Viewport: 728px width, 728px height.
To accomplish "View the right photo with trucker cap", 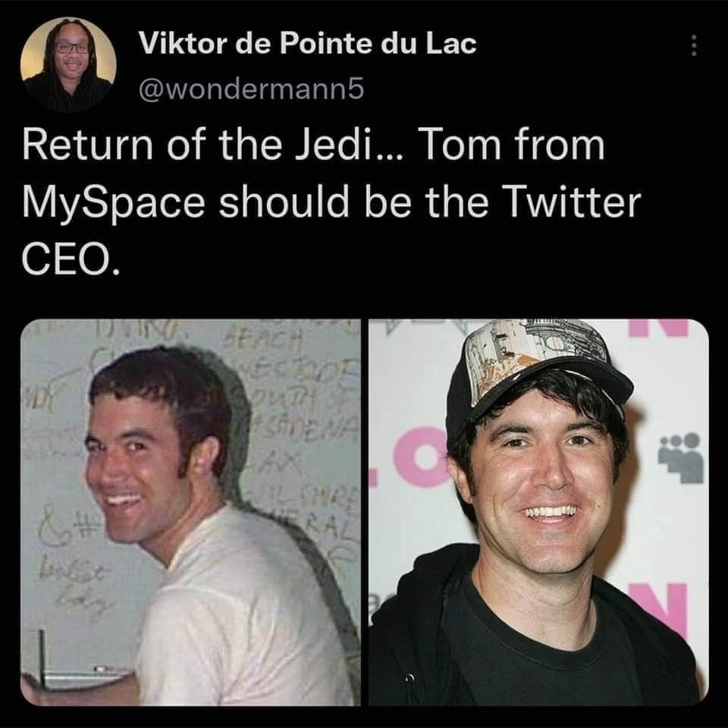I will pos(538,512).
